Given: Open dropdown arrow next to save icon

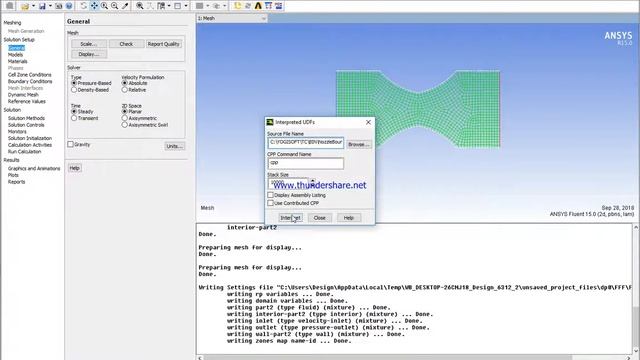Looking at the screenshot, I should [50, 6].
